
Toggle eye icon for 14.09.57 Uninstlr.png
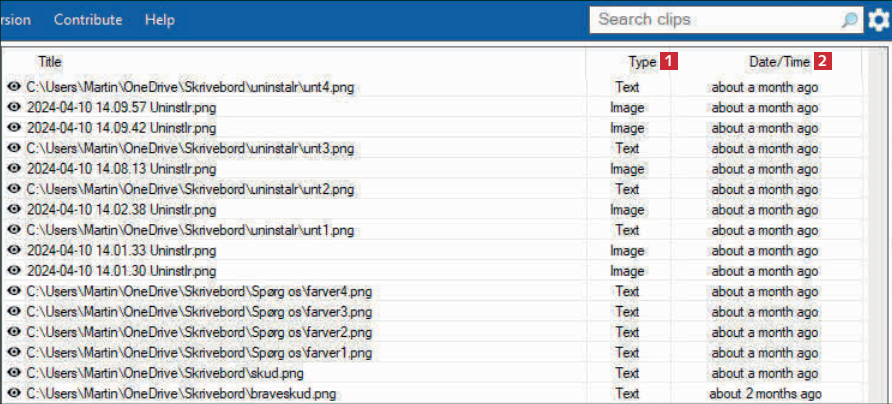(x=14, y=108)
